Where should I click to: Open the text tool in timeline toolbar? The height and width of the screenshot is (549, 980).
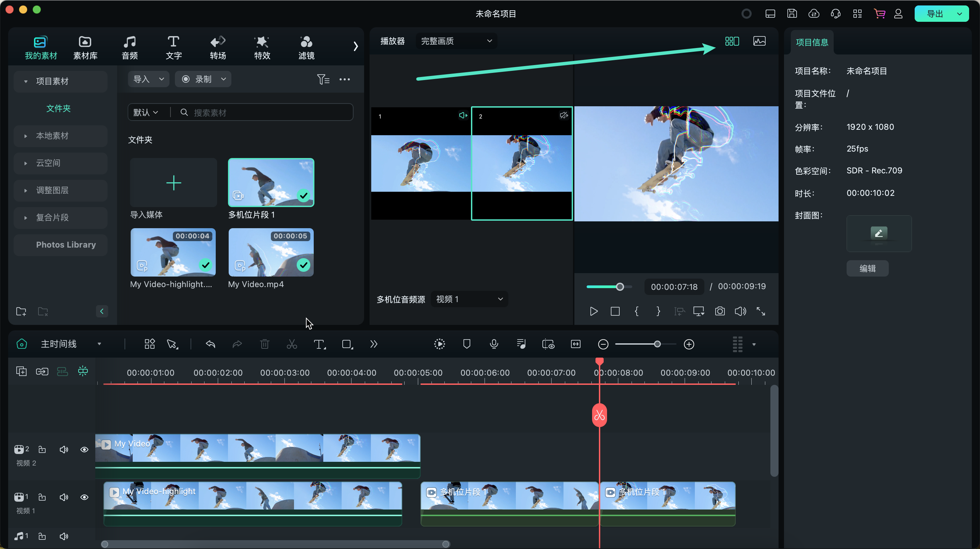[x=319, y=344]
